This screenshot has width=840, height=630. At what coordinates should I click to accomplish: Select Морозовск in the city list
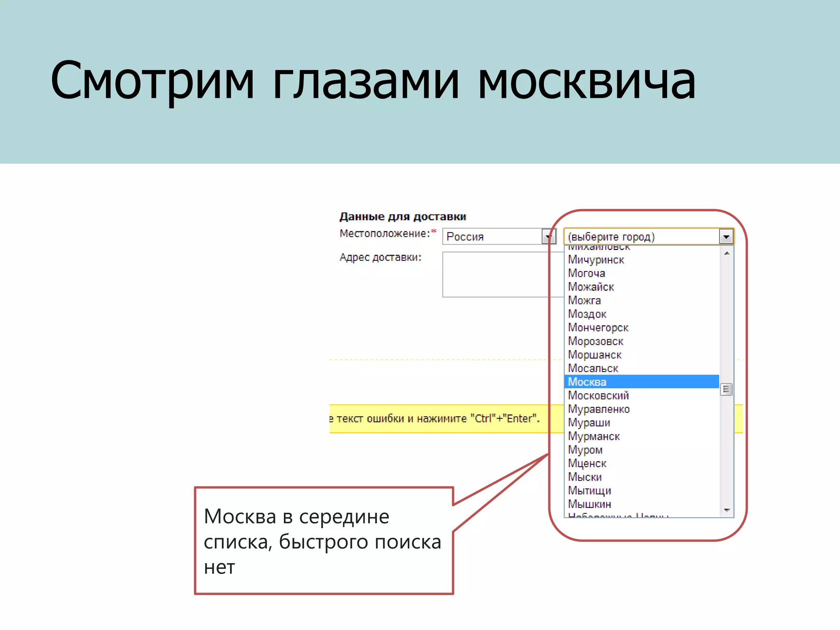(x=642, y=341)
